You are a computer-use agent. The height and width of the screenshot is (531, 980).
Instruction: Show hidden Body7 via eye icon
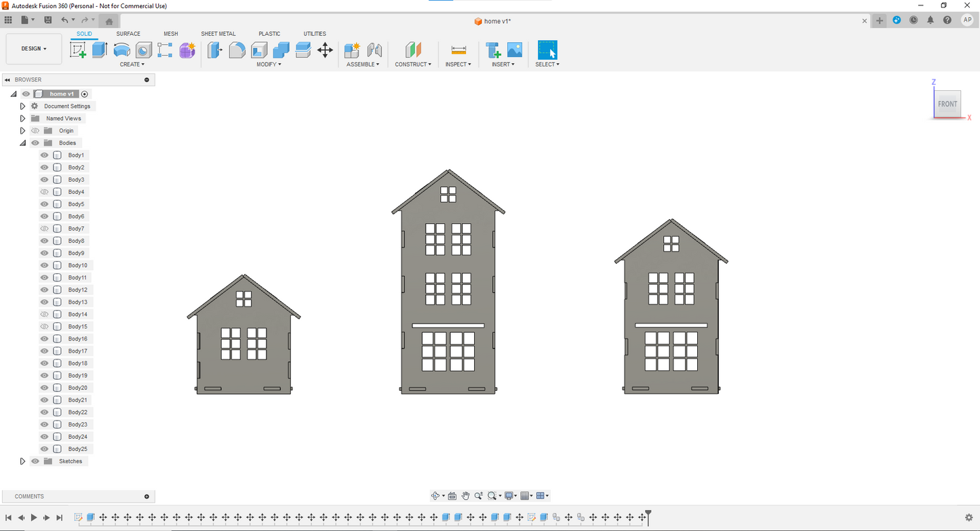(x=45, y=229)
